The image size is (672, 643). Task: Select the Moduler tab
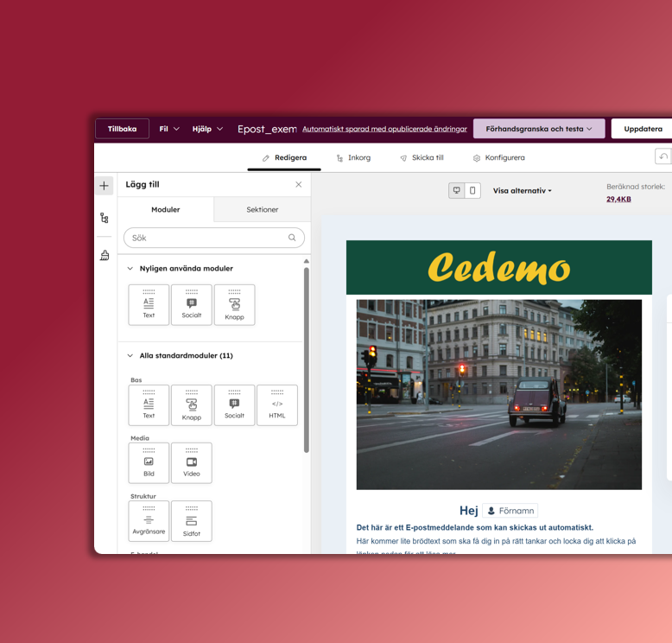click(x=166, y=209)
